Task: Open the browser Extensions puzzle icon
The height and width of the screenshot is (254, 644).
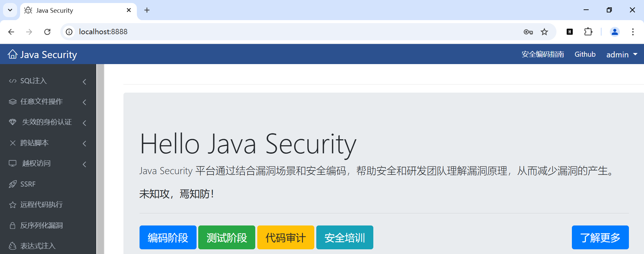Action: pyautogui.click(x=588, y=32)
